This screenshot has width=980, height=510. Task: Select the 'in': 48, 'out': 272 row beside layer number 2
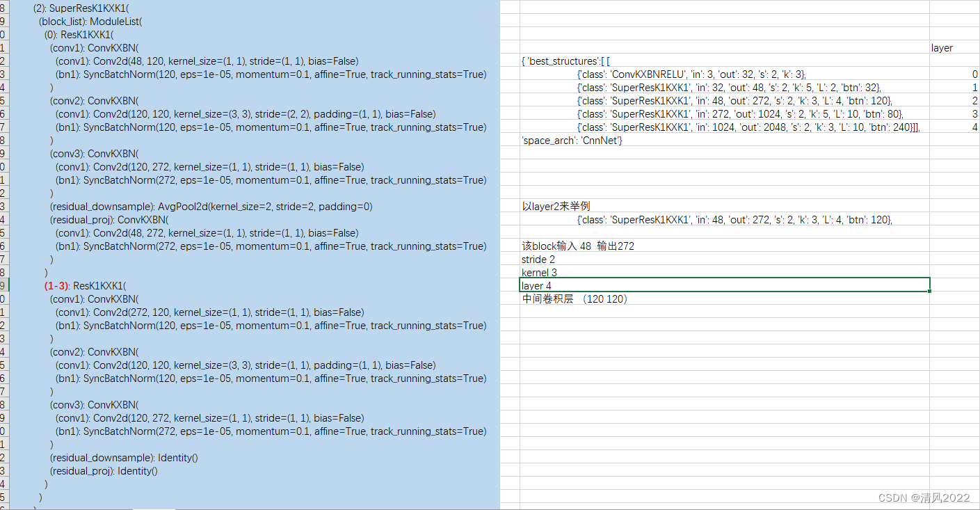(734, 101)
